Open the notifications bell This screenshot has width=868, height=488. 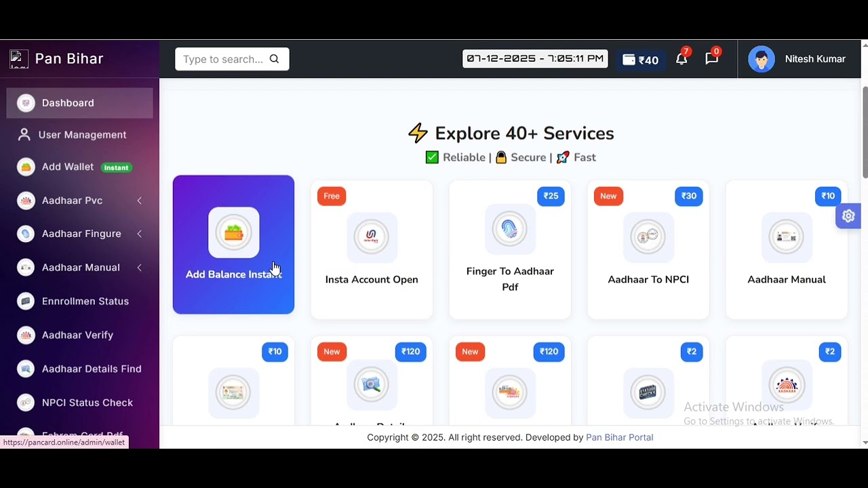point(682,59)
